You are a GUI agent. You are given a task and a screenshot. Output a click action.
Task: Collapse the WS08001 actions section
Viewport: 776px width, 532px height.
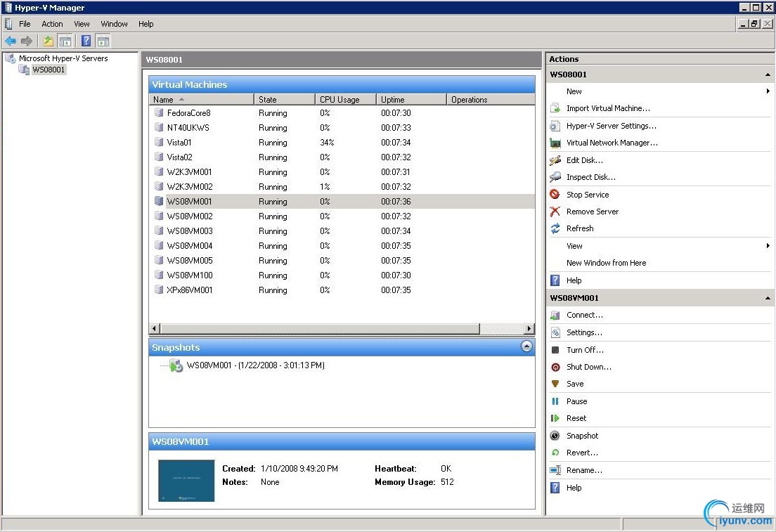point(768,74)
